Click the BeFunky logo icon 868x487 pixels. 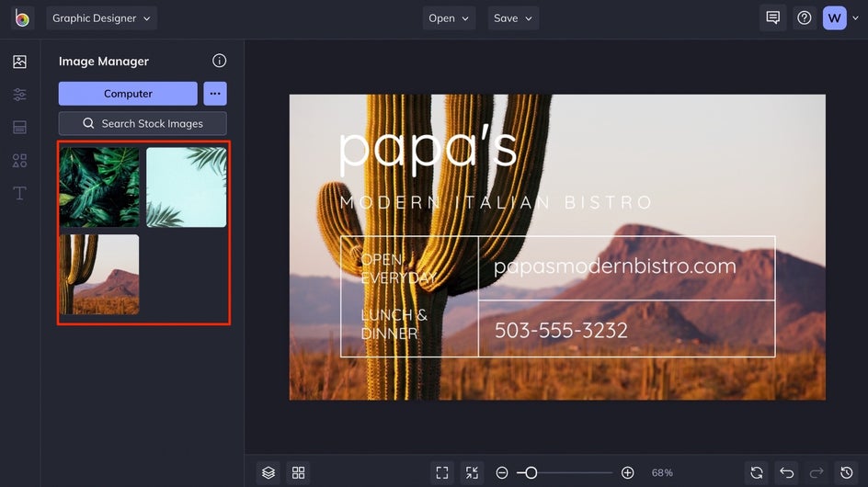click(x=21, y=18)
